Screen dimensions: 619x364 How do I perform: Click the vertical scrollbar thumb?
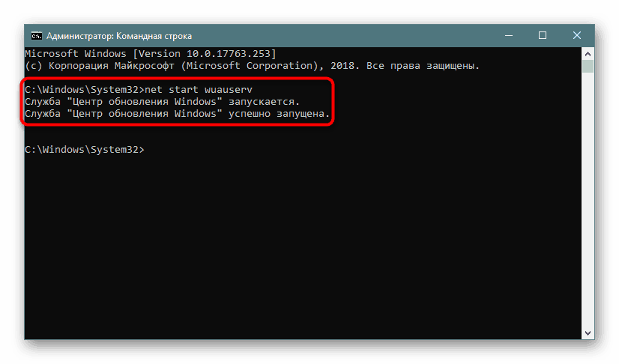click(589, 67)
